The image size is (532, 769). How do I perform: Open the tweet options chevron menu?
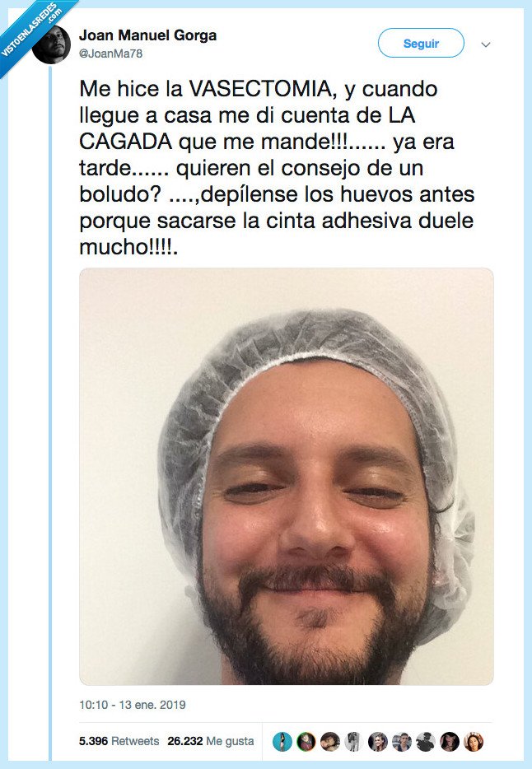click(x=486, y=44)
